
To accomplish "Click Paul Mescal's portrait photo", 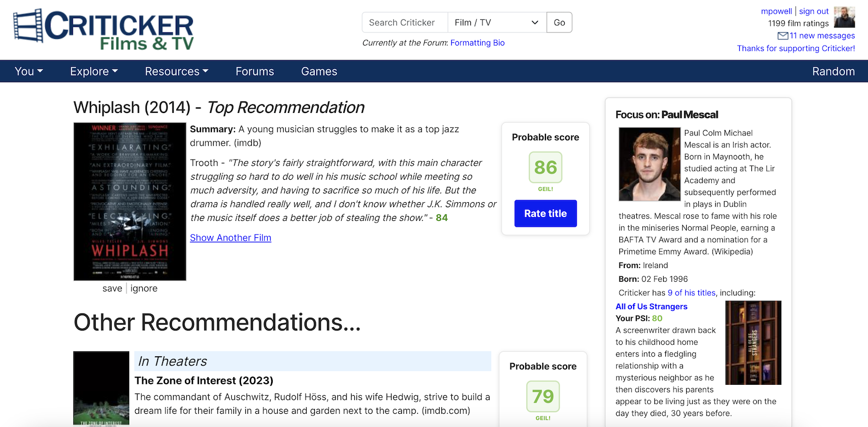I will [x=649, y=164].
